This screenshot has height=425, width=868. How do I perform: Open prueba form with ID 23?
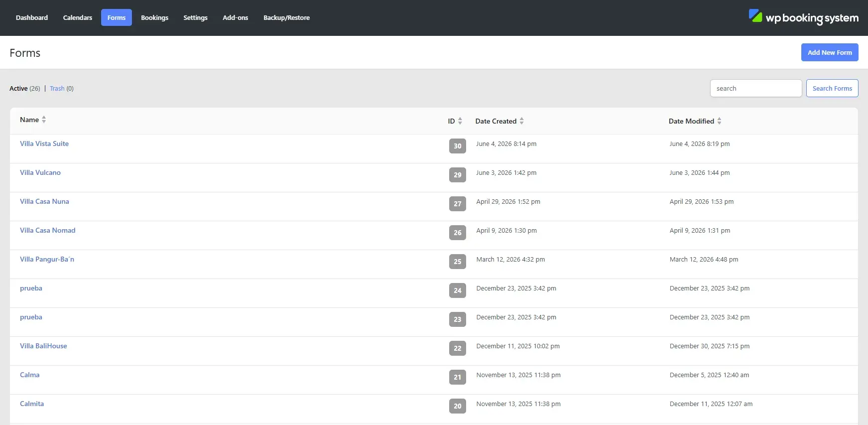pyautogui.click(x=31, y=317)
